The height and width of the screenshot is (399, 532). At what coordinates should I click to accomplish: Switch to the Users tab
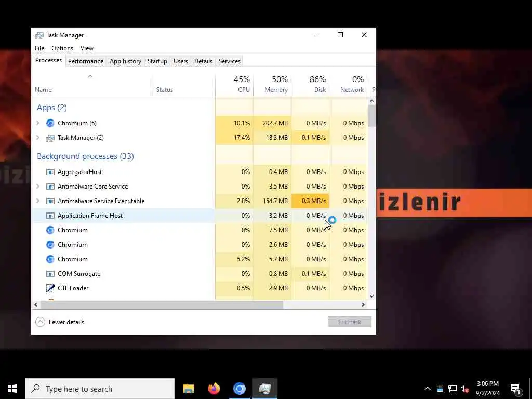[x=180, y=61]
